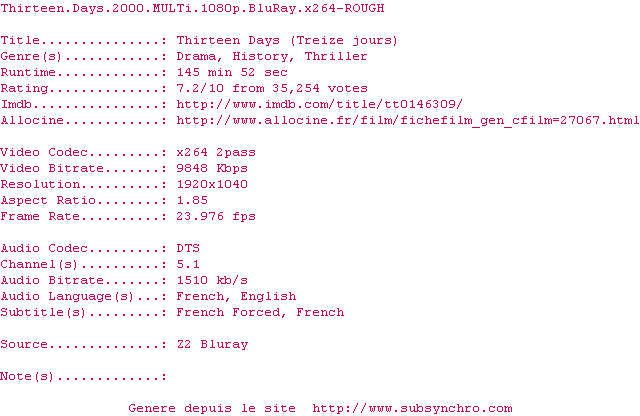This screenshot has width=640, height=416.
Task: Click the audio bitrate 1510 kb/s
Action: (212, 280)
